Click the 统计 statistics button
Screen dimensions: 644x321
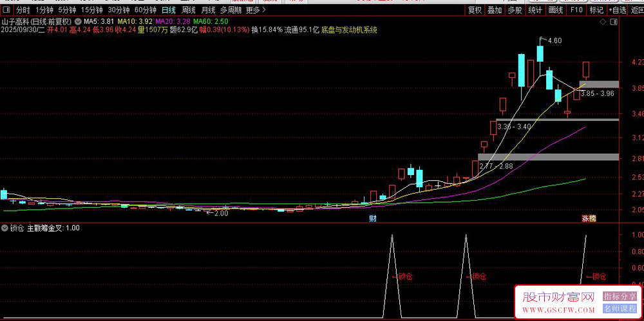tap(535, 10)
